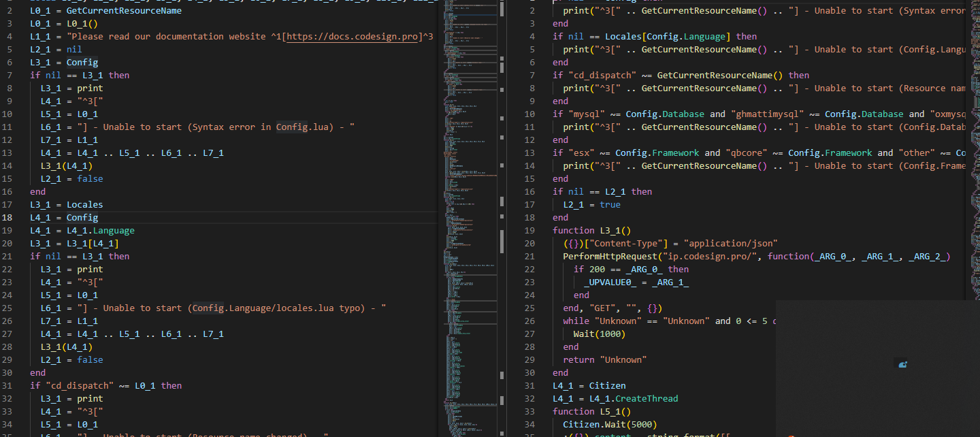Click the 'if "esx" ~= Config.Framework' line
The image size is (980, 437).
[x=759, y=152]
